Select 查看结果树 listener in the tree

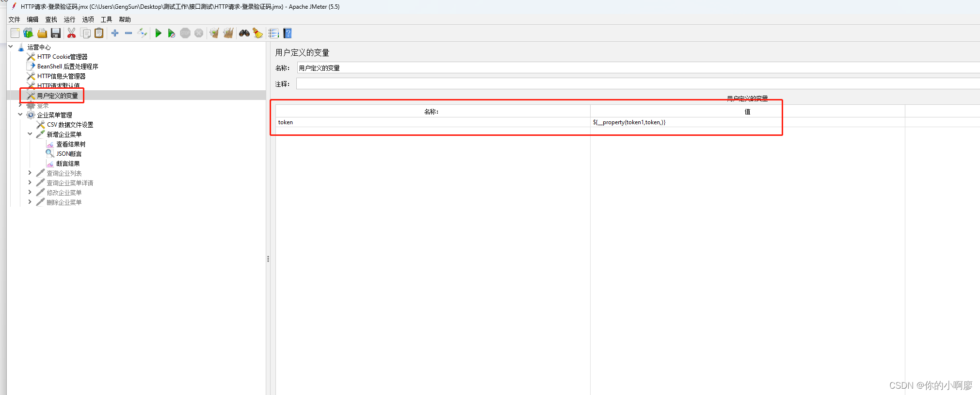[x=71, y=144]
